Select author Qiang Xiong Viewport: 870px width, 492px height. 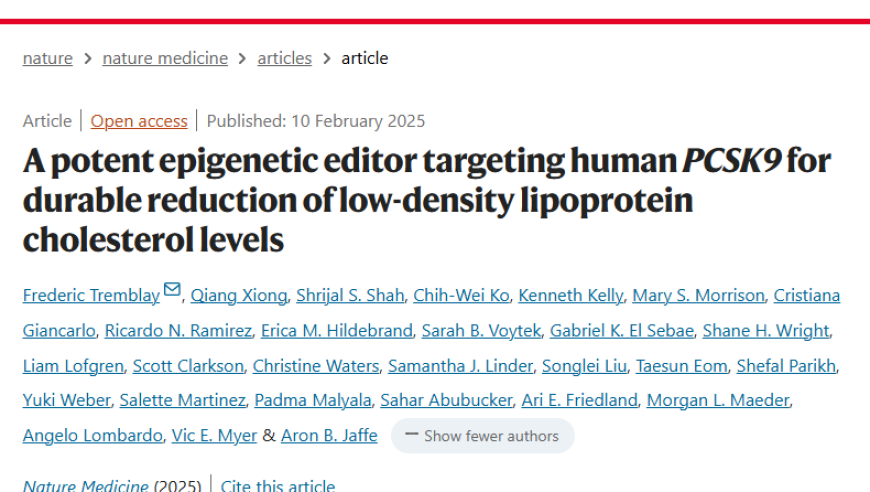tap(239, 296)
